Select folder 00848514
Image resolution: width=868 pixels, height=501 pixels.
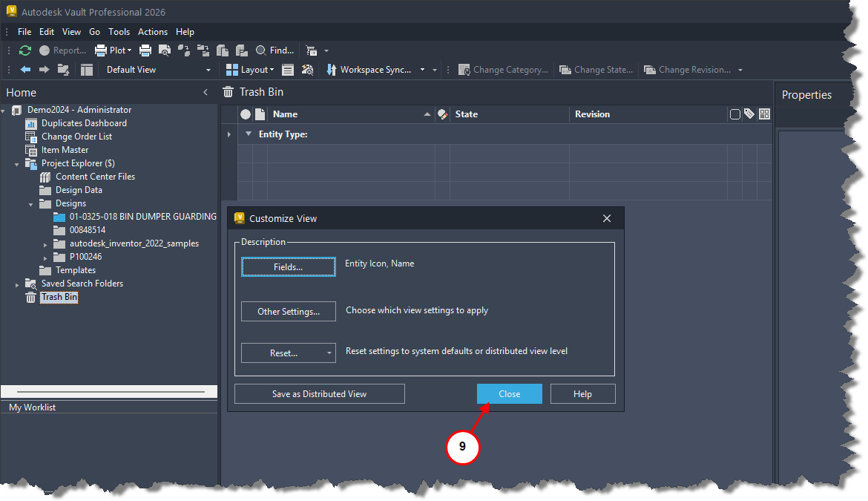click(88, 230)
